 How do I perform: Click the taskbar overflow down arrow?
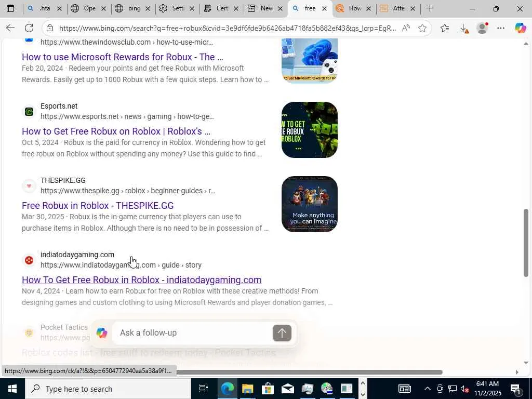363,395
